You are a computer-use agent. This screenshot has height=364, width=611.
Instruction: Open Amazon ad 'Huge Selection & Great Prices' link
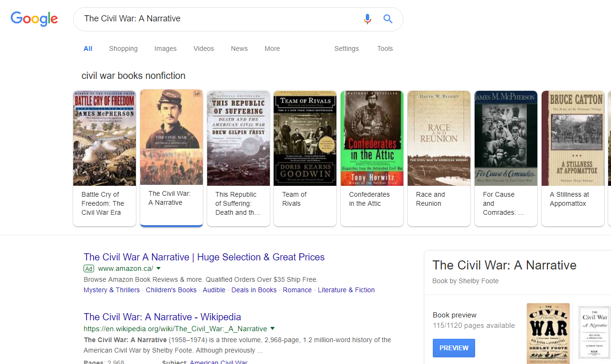204,257
